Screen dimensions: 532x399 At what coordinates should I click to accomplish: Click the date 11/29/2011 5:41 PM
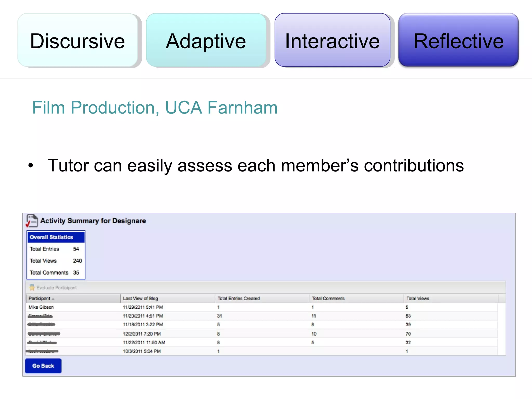click(x=143, y=307)
